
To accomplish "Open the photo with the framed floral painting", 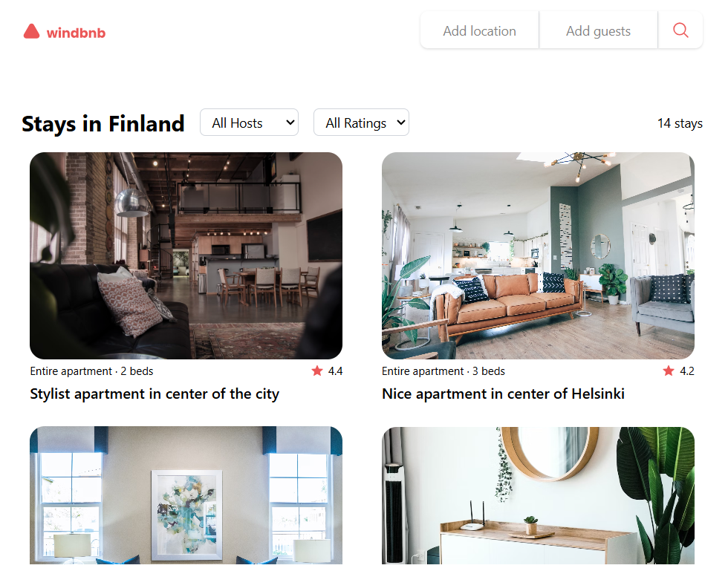I will pyautogui.click(x=186, y=495).
